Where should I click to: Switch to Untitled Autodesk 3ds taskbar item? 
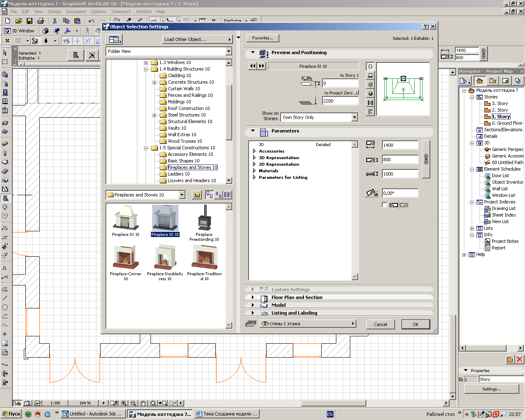coord(93,414)
